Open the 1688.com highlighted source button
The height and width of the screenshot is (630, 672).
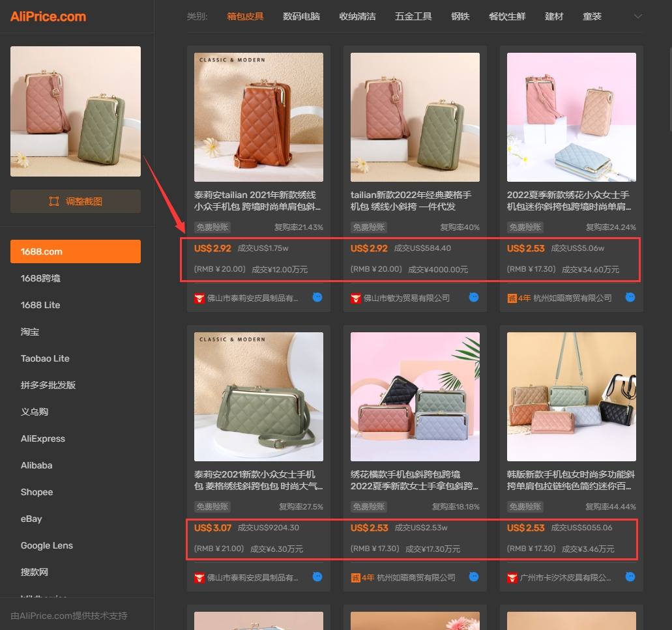[76, 251]
